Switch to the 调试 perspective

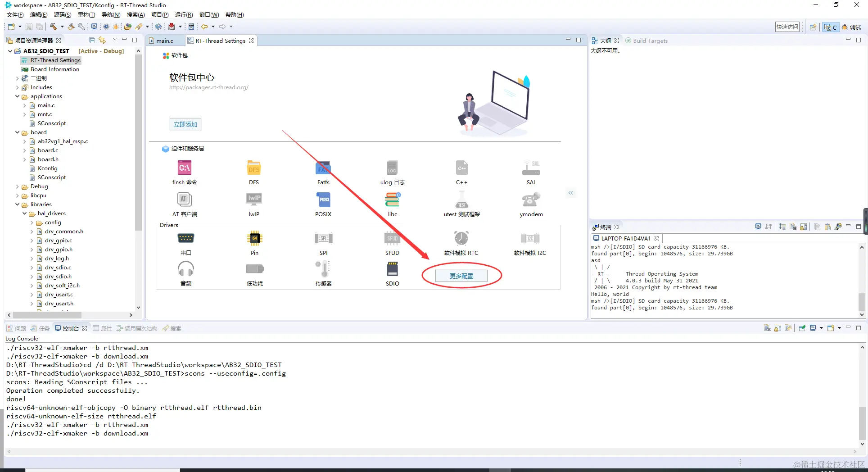[851, 27]
